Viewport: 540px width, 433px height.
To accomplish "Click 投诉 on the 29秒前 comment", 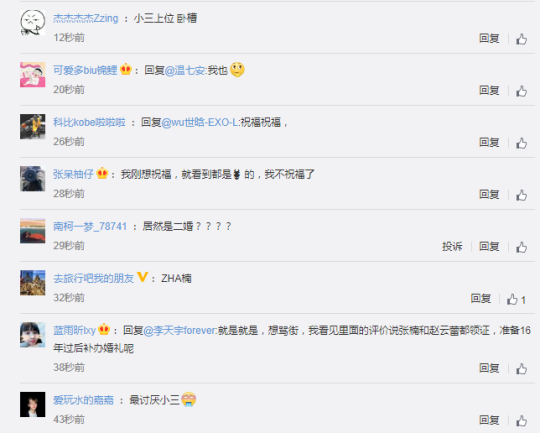I will pyautogui.click(x=452, y=247).
